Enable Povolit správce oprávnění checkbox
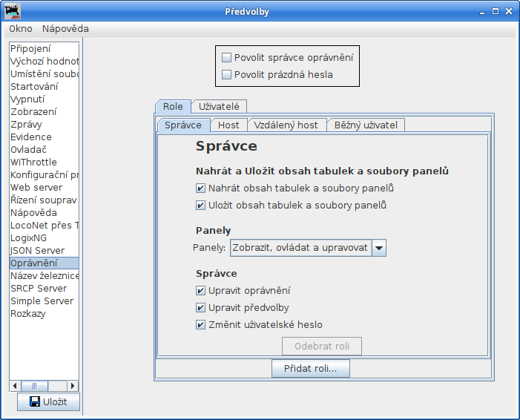Image resolution: width=520 pixels, height=420 pixels. point(227,57)
